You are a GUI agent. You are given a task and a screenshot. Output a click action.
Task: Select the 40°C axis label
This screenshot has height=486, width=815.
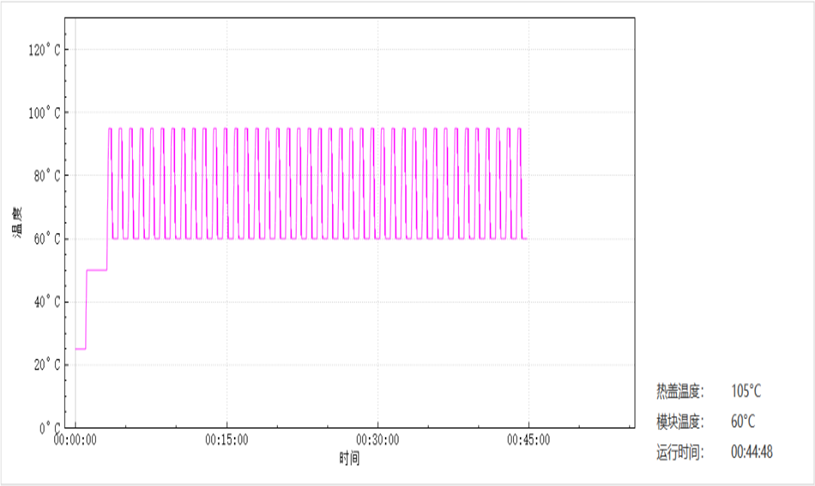click(46, 302)
